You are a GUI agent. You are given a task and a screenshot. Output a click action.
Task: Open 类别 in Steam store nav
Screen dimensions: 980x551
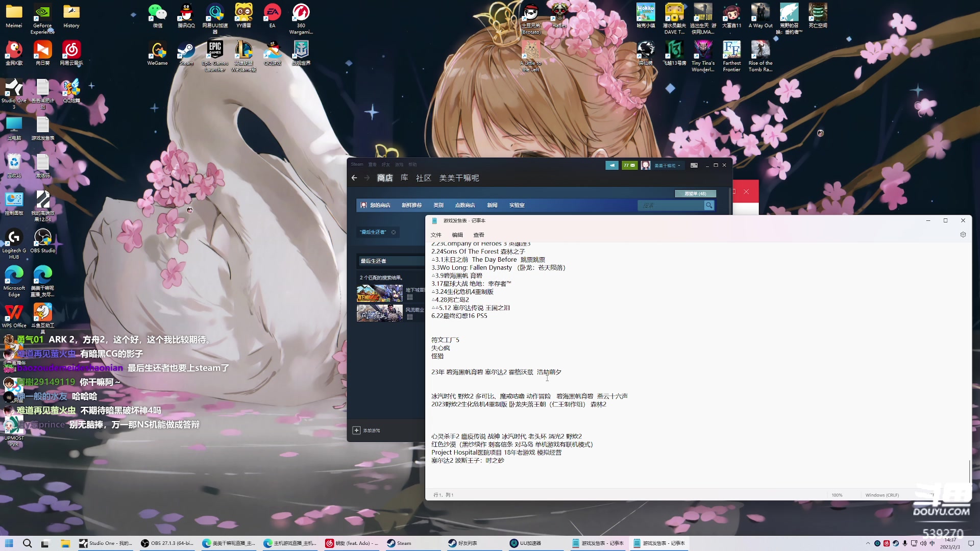pyautogui.click(x=438, y=205)
